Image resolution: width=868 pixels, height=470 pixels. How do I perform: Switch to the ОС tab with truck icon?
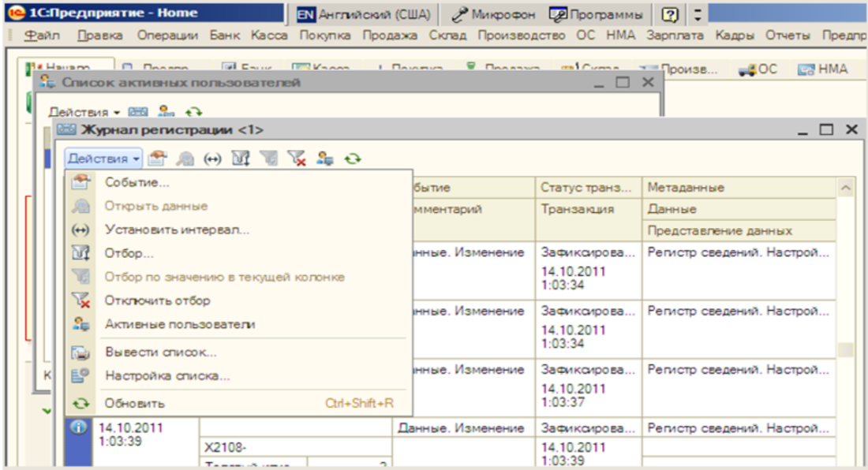click(x=758, y=69)
